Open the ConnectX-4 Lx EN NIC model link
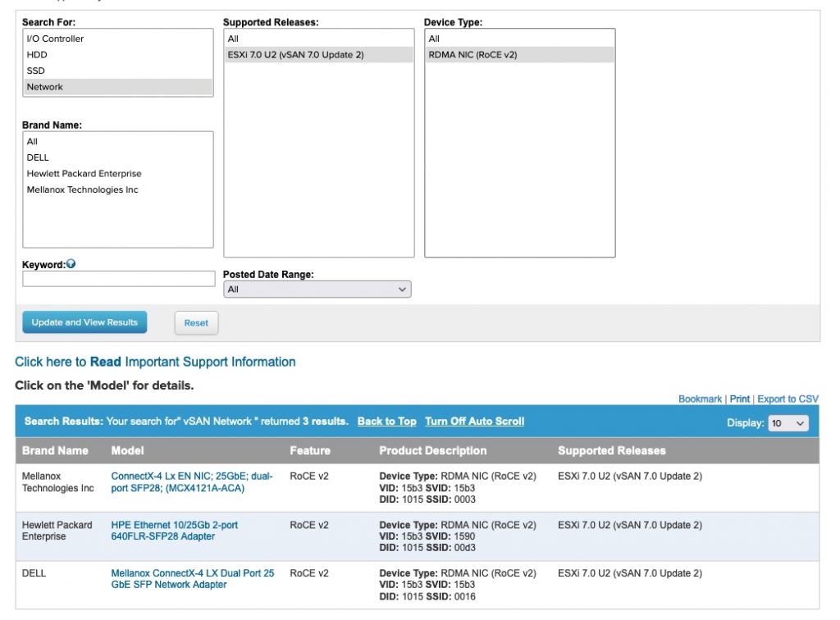 [x=192, y=481]
